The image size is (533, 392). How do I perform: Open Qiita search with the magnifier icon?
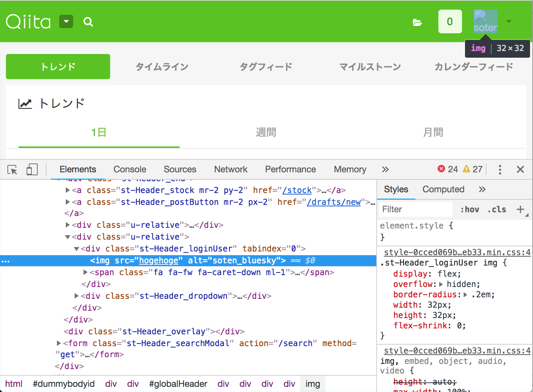tap(88, 22)
